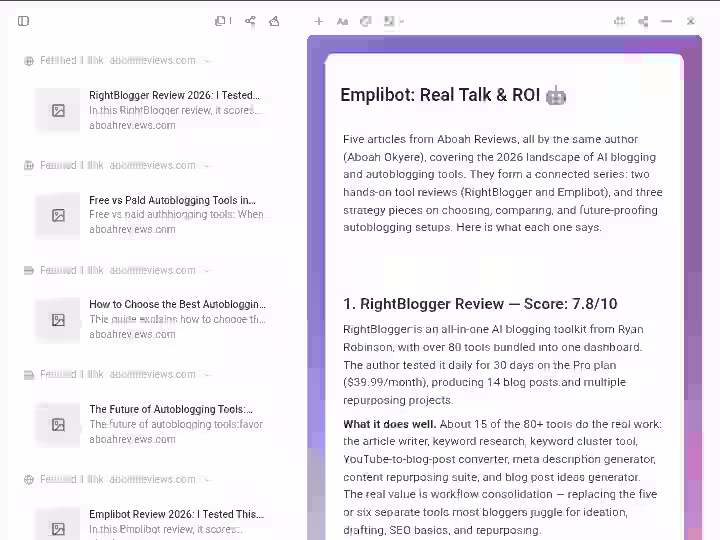Click thumbnail of The Future of Autoblogging card
The image size is (720, 540).
tap(58, 424)
